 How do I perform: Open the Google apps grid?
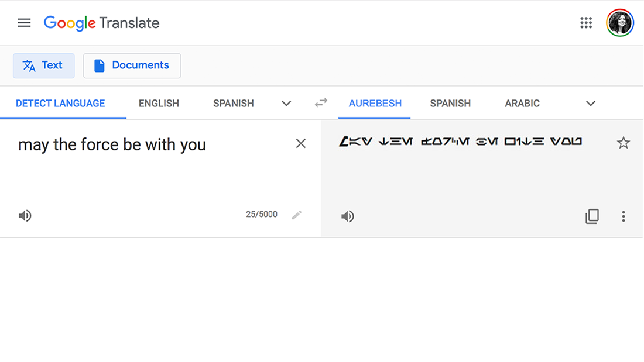[x=586, y=23]
